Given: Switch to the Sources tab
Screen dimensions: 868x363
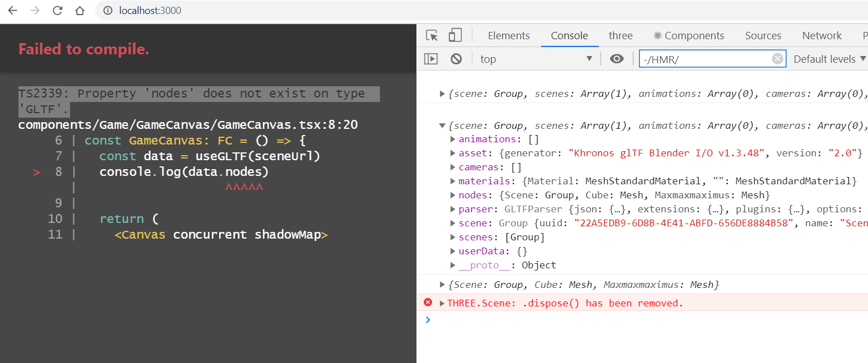Looking at the screenshot, I should pos(763,35).
